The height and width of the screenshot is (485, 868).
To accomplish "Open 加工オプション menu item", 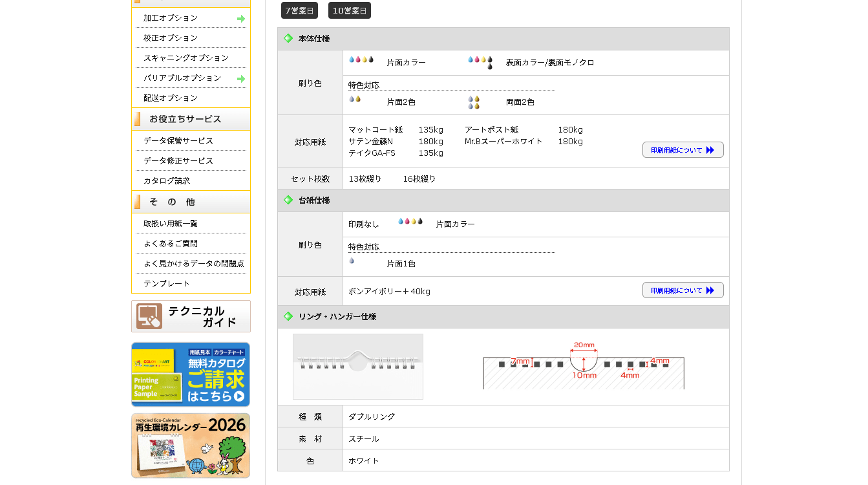I will tap(171, 18).
